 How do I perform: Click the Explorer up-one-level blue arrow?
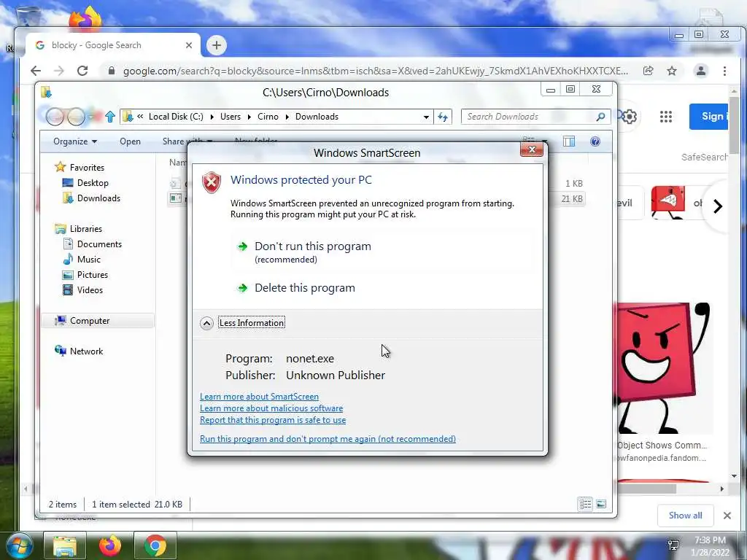[110, 117]
